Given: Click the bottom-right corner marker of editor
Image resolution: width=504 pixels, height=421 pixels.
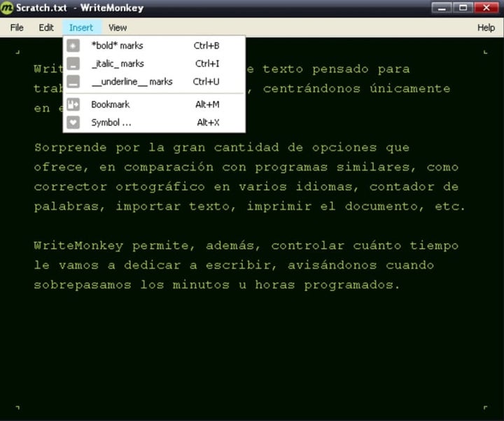Looking at the screenshot, I should pyautogui.click(x=485, y=406).
